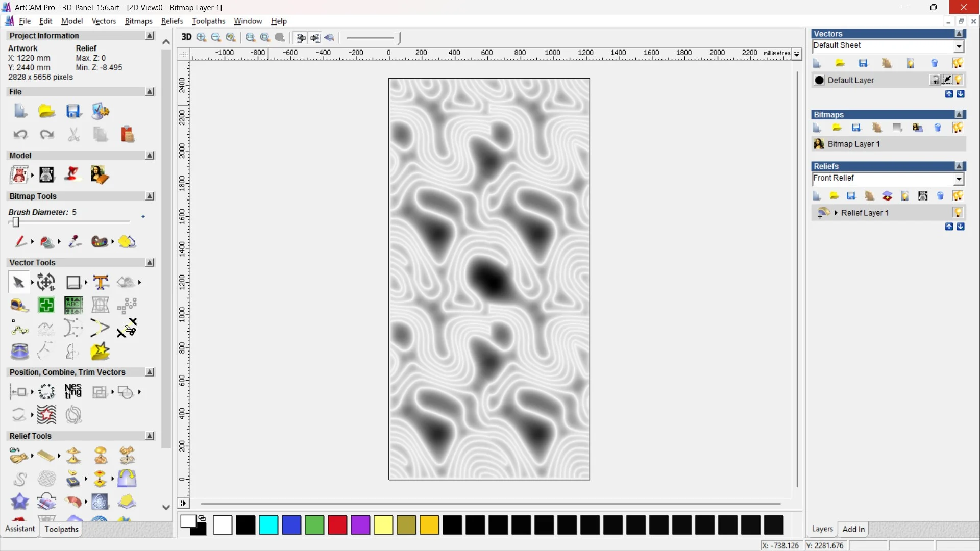Screen dimensions: 980x551
Task: Click the Create Rectangle vector tool
Action: pos(73,282)
